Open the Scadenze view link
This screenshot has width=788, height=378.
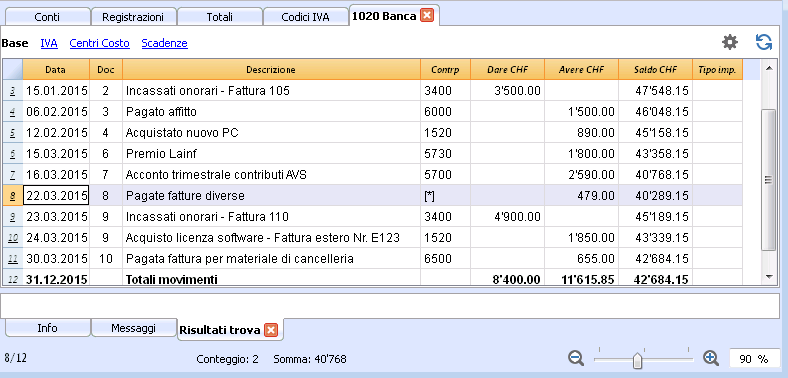click(x=164, y=43)
